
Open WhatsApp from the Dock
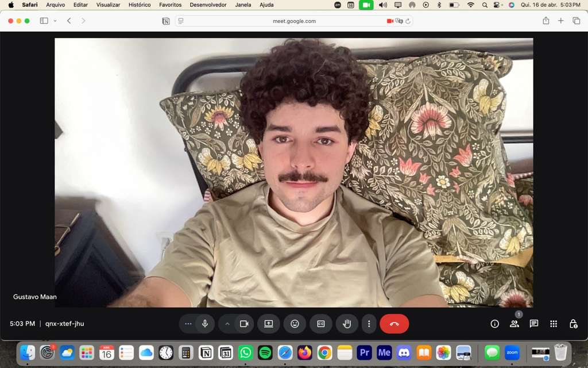(x=245, y=352)
